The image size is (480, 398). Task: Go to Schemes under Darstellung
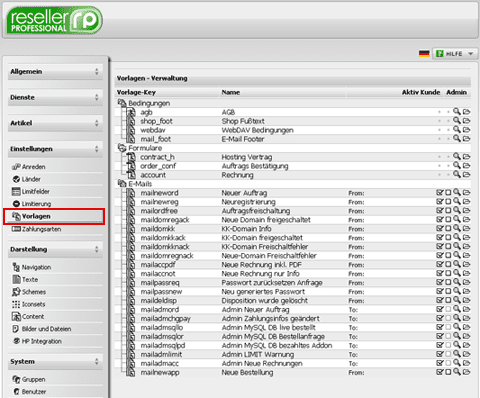[x=29, y=292]
